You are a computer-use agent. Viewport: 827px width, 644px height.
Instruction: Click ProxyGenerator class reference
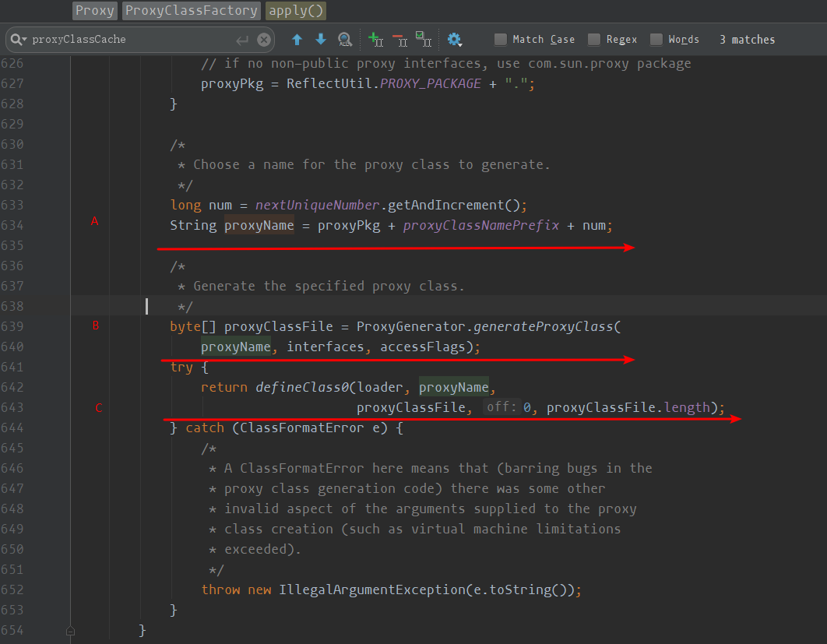(411, 326)
